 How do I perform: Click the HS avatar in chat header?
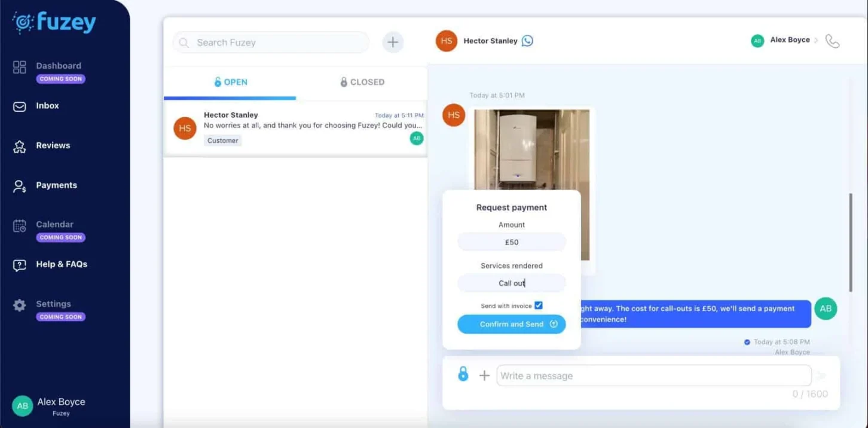[x=447, y=41]
